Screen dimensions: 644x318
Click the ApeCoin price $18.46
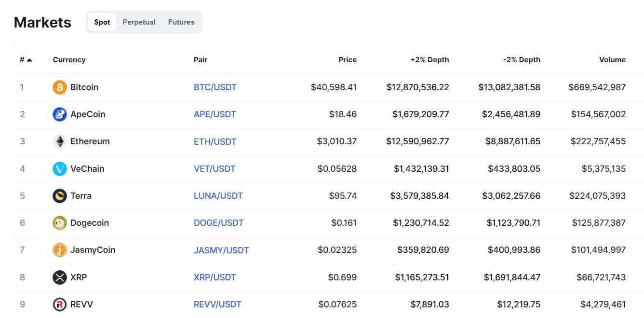point(343,114)
